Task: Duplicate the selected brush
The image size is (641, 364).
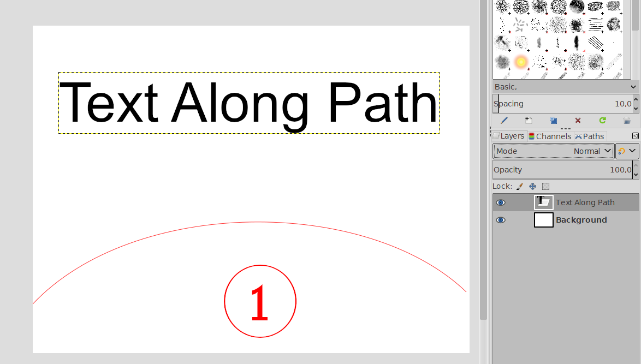Action: coord(553,121)
